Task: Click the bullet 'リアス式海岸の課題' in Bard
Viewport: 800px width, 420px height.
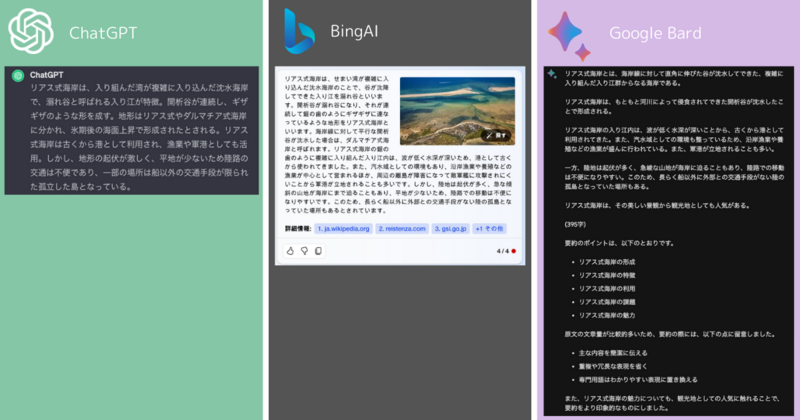Action: coord(607,302)
